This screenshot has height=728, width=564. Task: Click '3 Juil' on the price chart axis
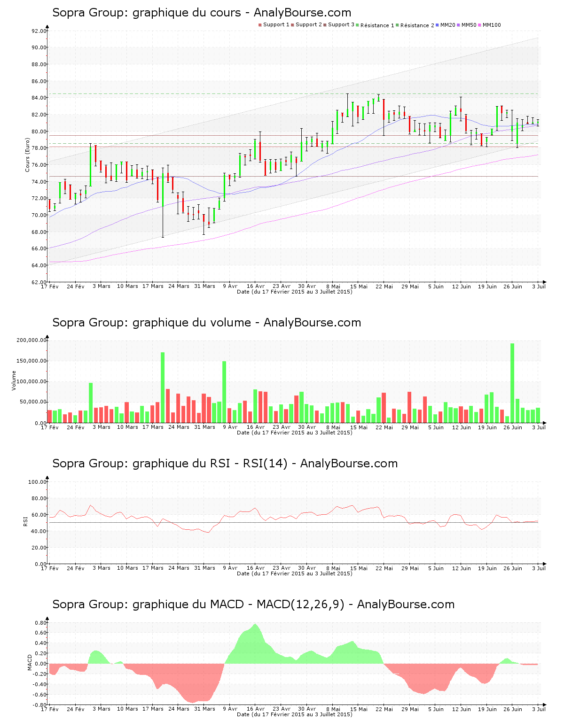coord(539,286)
